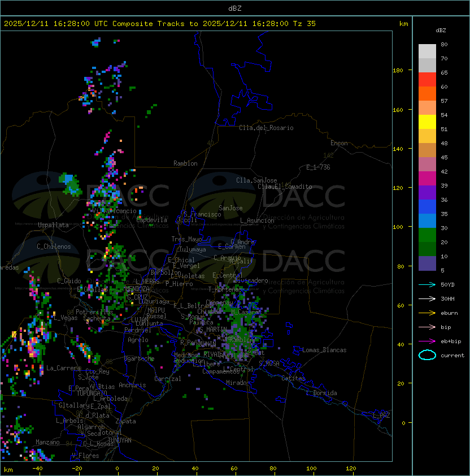Select the green 20 dBZ color swatch
Screen dimensions: 470x476
coord(427,235)
